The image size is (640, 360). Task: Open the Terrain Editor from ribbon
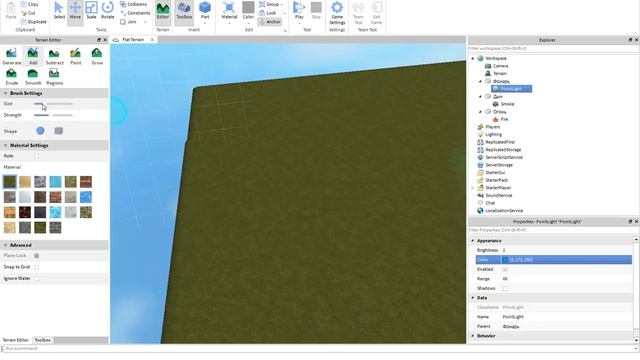[x=163, y=11]
